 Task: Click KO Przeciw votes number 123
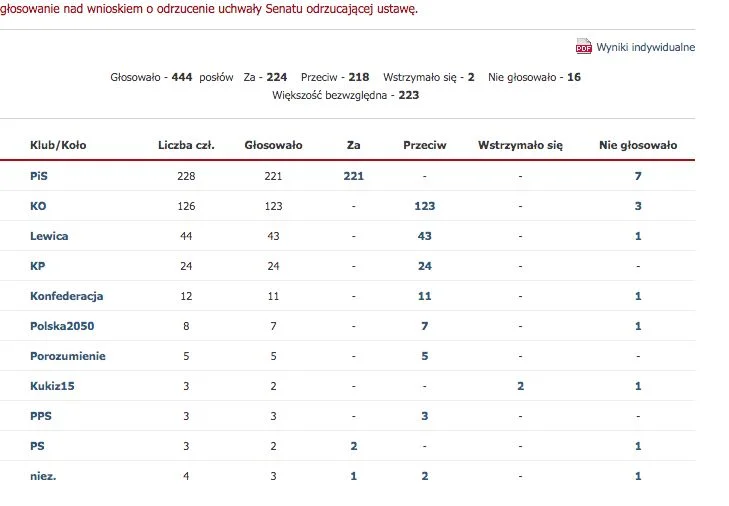[424, 206]
